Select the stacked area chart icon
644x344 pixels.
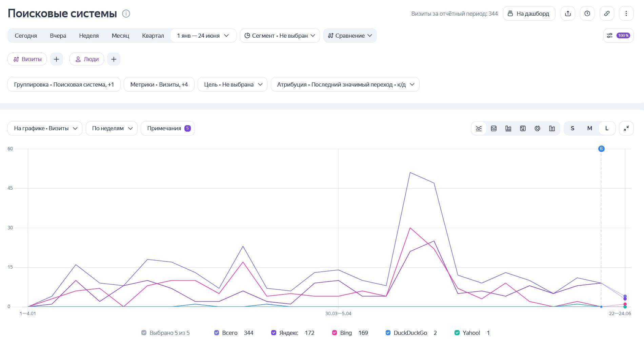click(x=494, y=129)
